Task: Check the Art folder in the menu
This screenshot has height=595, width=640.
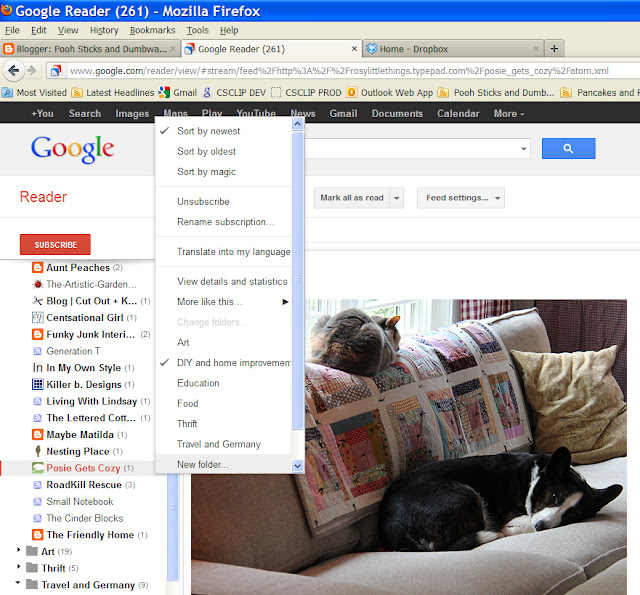Action: pyautogui.click(x=183, y=342)
